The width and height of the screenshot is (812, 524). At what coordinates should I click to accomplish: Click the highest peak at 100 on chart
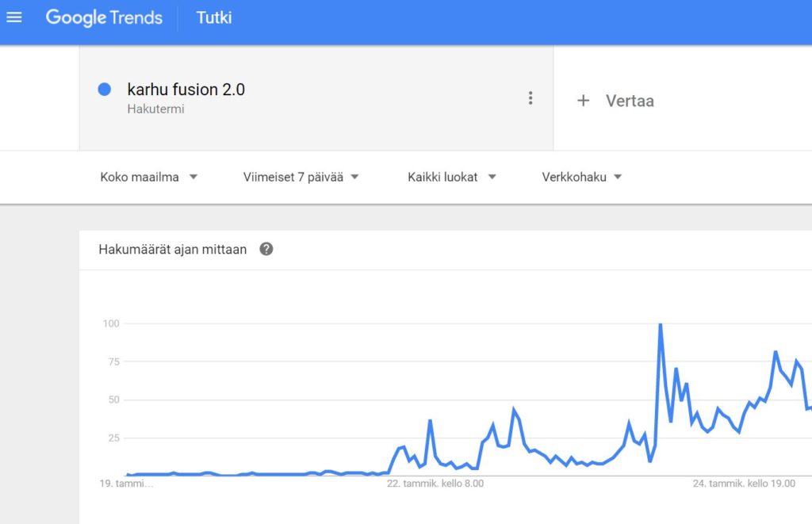pos(661,325)
